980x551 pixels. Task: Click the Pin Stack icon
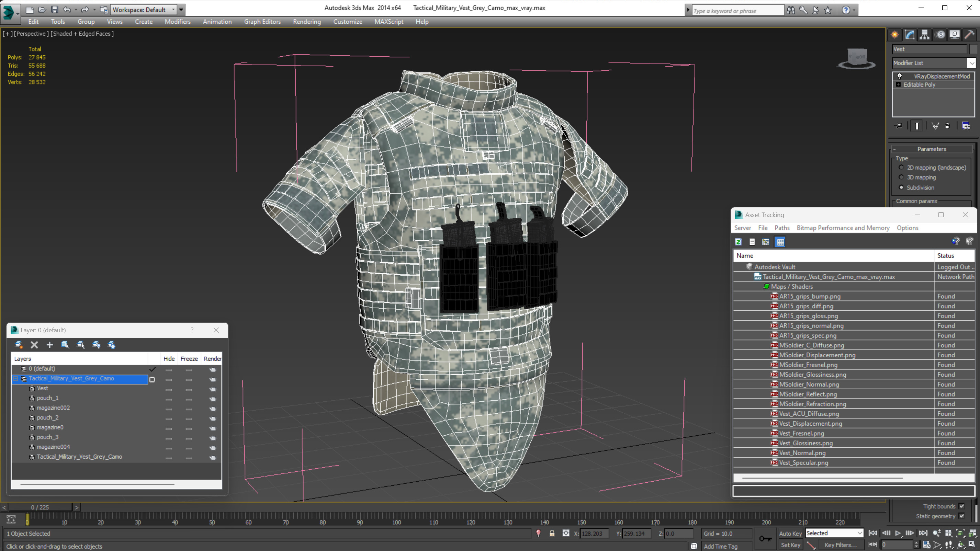[899, 126]
